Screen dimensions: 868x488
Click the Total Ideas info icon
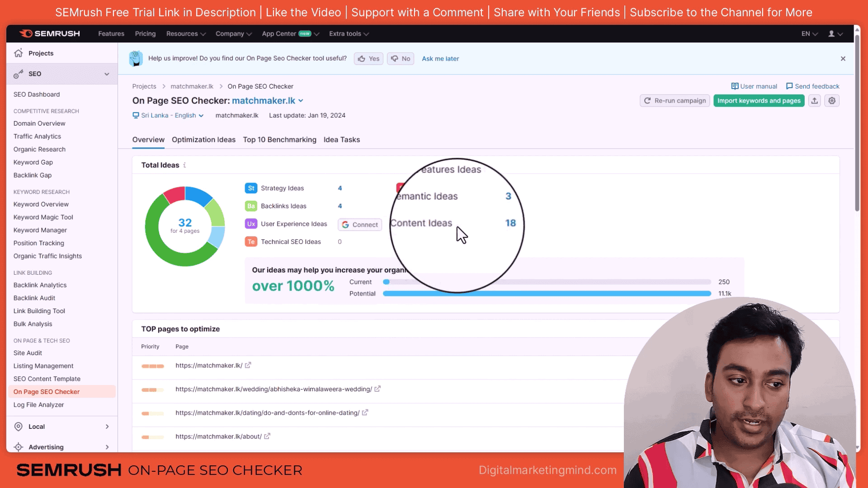coord(184,165)
